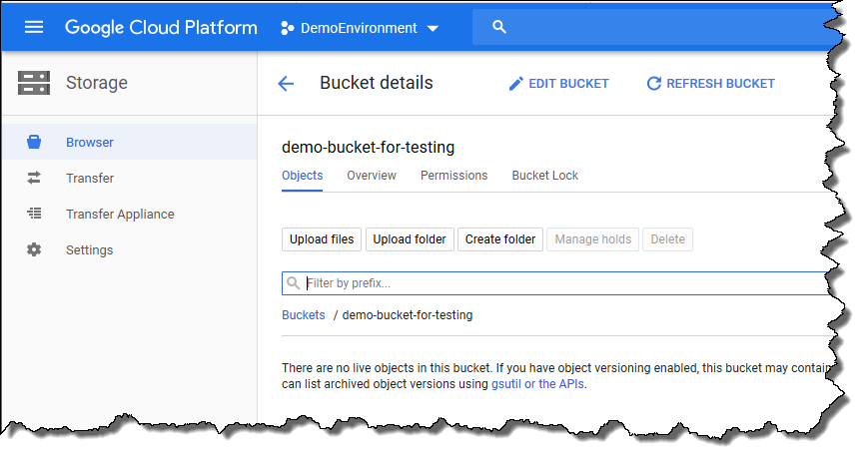Click the Refresh Bucket circular arrow icon
Screen dimensions: 868x459
(x=654, y=84)
